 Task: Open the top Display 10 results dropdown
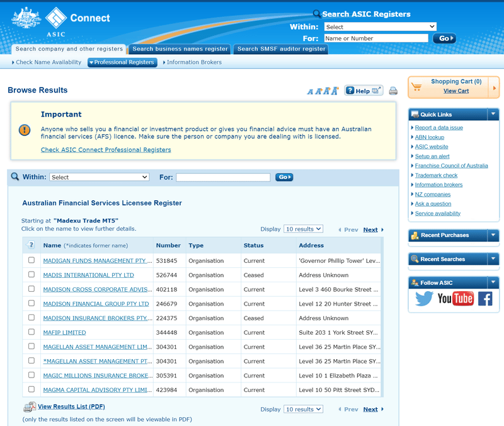[x=303, y=229]
